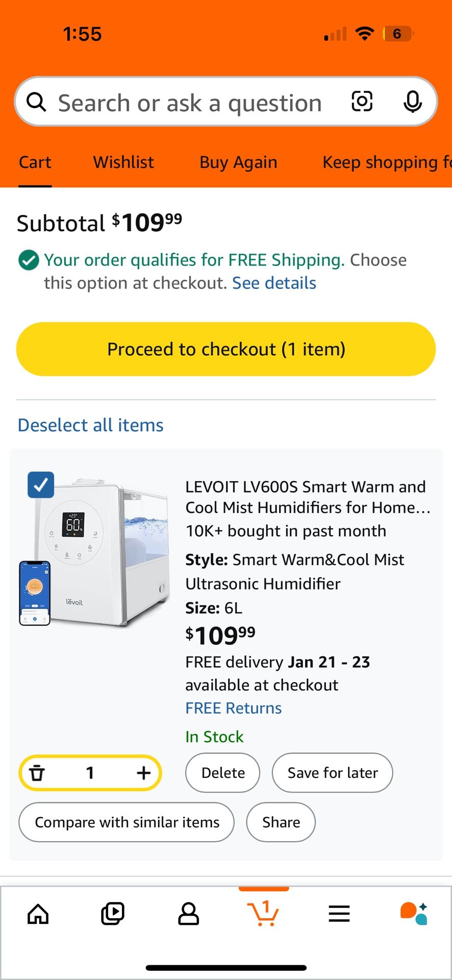Increase quantity with the plus button
This screenshot has width=452, height=980.
point(143,773)
